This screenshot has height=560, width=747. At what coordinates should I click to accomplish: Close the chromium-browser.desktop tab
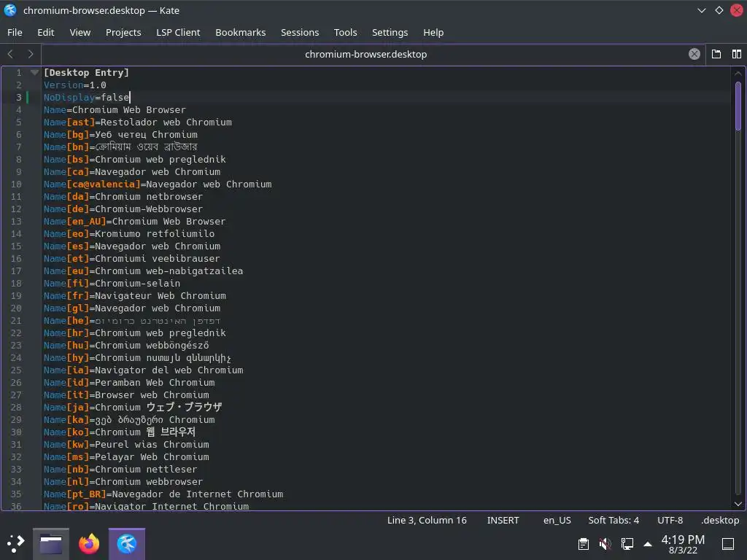coord(694,54)
